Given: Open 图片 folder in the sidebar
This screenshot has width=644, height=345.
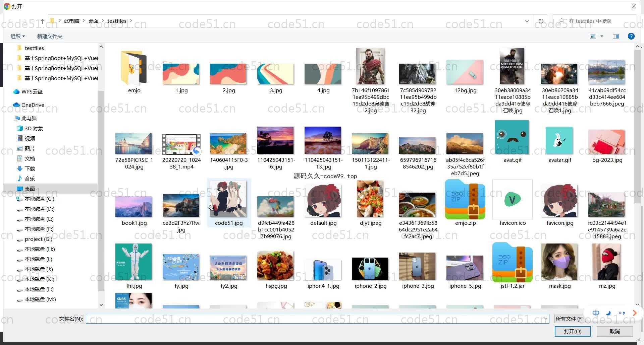Looking at the screenshot, I should pos(30,148).
